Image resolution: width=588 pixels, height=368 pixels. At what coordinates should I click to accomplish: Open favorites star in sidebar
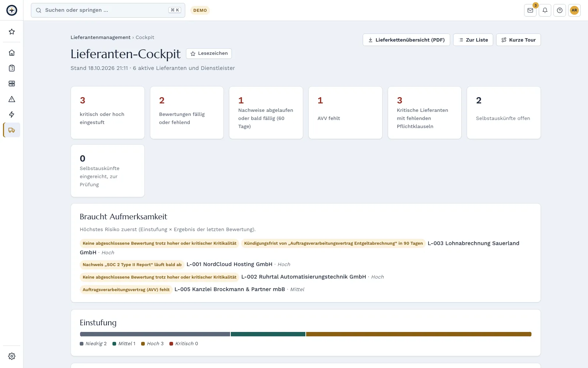12,32
